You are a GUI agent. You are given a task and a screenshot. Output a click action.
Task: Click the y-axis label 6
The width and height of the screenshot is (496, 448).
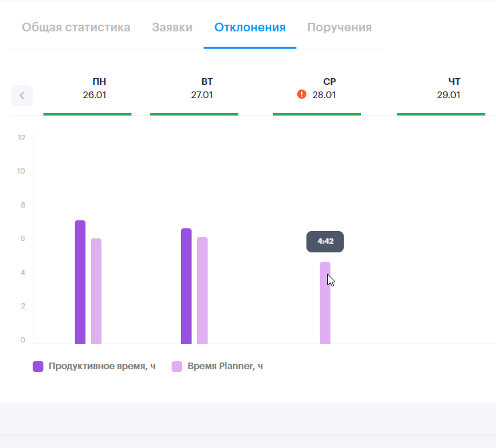[x=23, y=238]
